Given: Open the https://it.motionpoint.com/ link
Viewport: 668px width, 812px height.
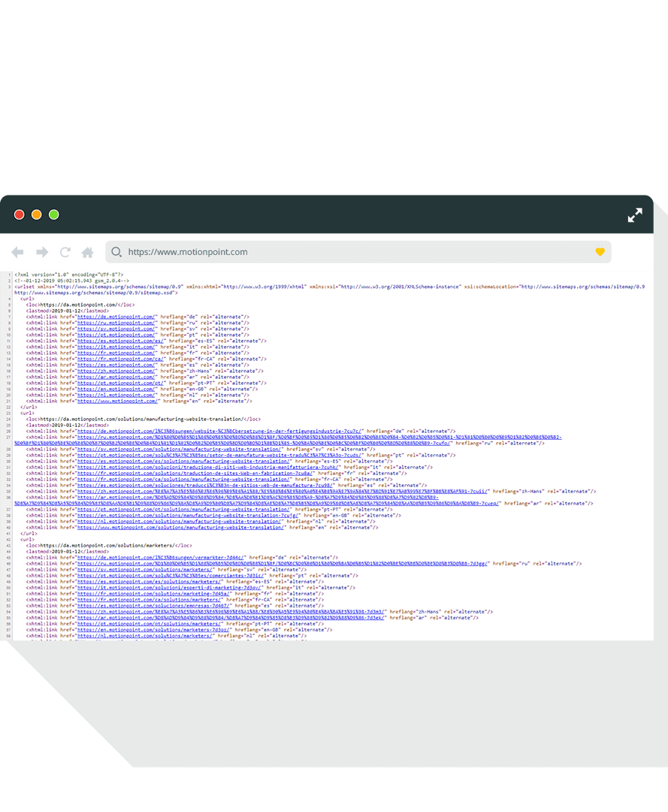Looking at the screenshot, I should pos(116,347).
